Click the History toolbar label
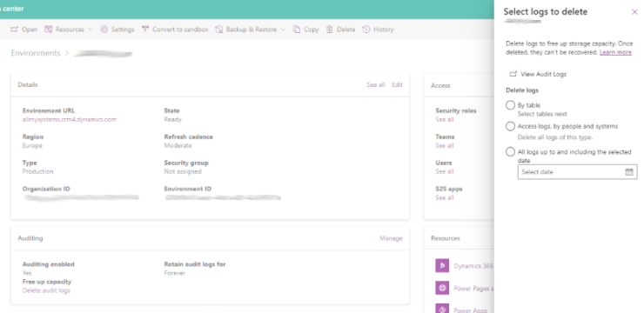 [384, 30]
